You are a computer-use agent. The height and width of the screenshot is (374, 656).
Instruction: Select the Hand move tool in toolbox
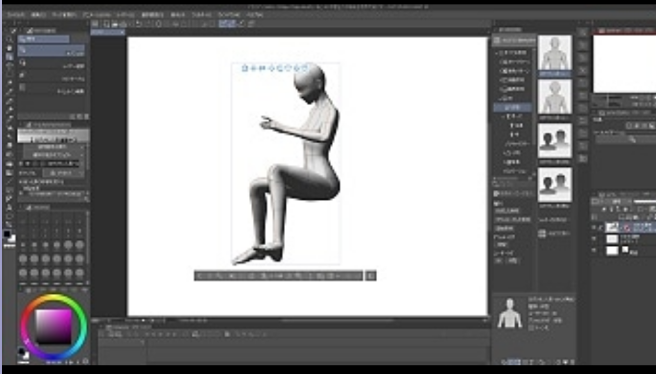coord(9,48)
